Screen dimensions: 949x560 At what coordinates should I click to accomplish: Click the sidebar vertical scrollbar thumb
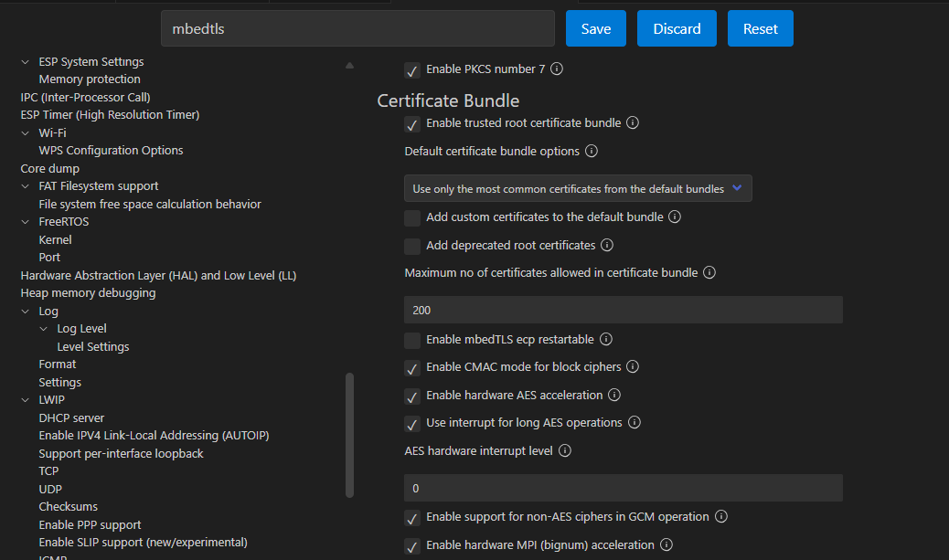coord(349,435)
